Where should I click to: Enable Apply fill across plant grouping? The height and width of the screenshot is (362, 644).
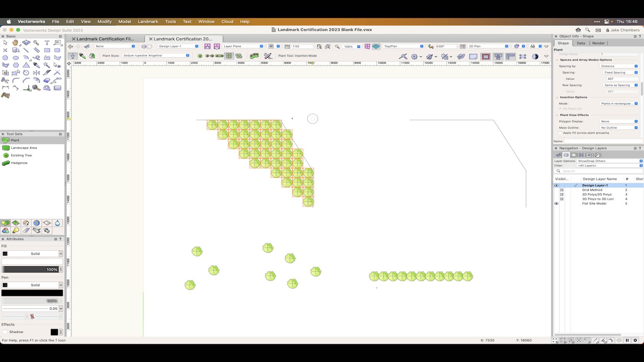[560, 133]
